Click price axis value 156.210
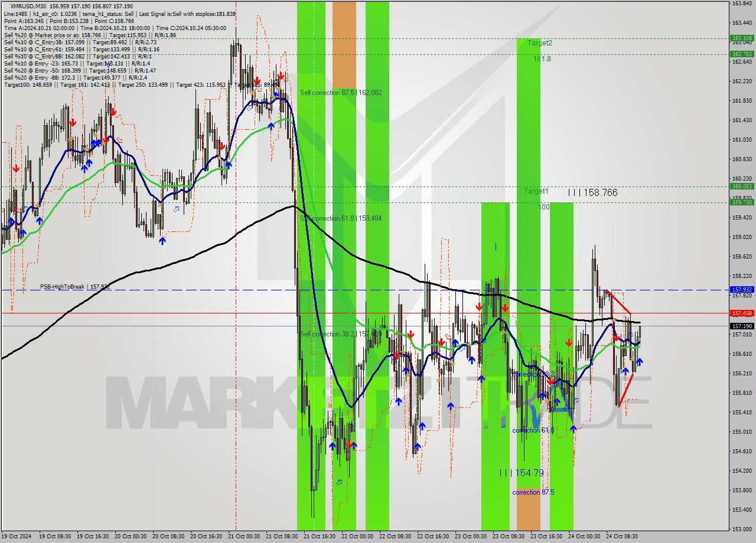The image size is (756, 543). pos(742,373)
